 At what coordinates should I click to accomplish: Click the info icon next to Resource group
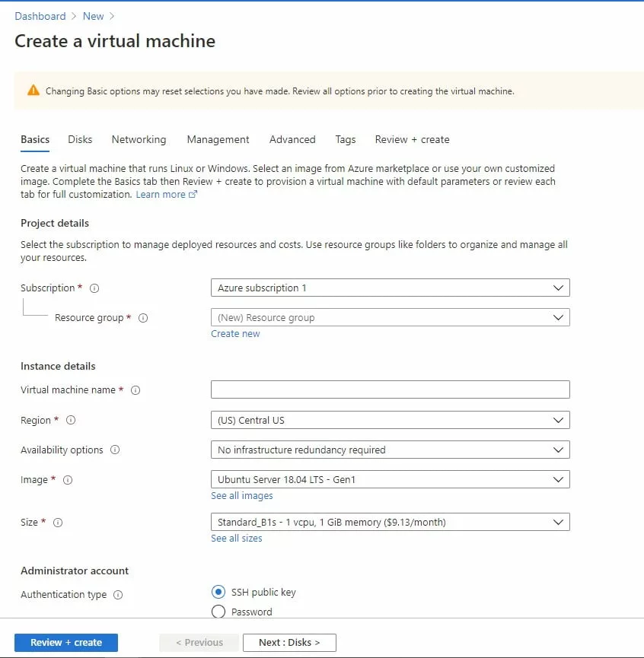143,318
